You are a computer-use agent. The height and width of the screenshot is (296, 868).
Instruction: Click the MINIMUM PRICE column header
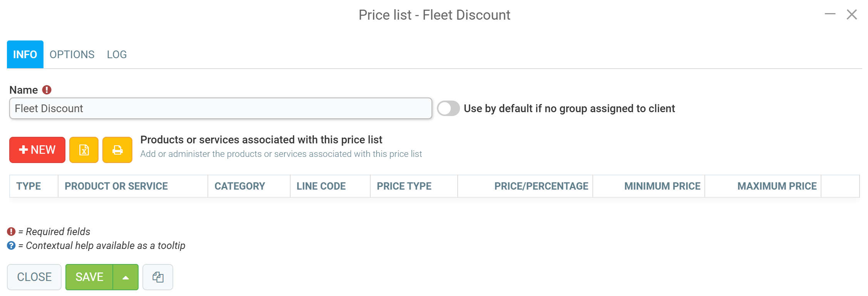662,186
